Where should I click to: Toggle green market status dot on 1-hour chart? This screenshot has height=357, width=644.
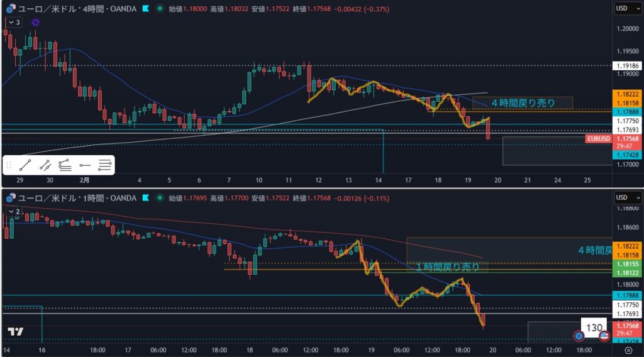160,198
